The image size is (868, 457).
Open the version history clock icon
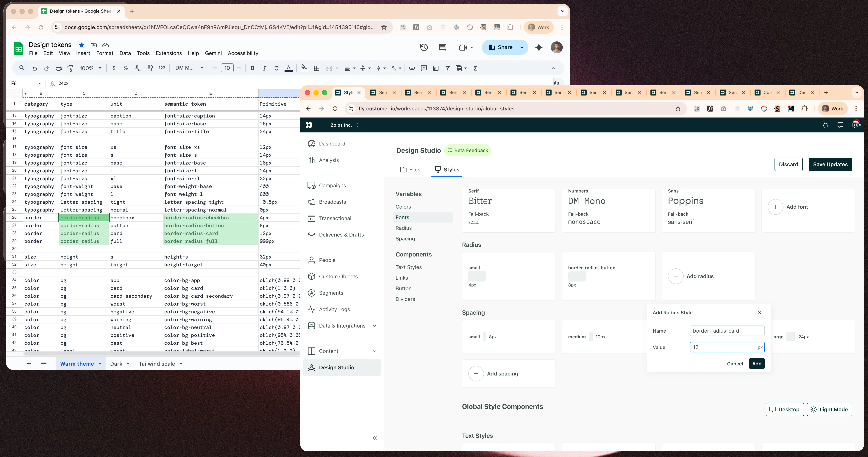point(424,47)
